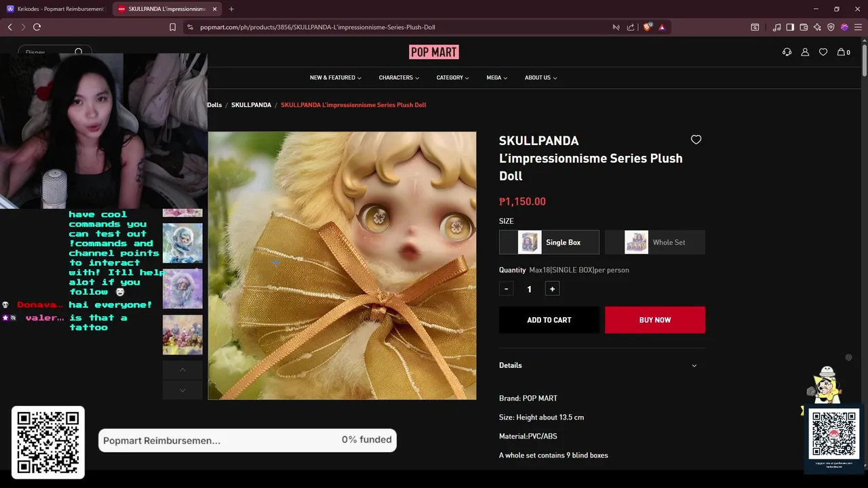Select the group of dolls thumbnail
This screenshot has height=488, width=868.
click(x=182, y=335)
